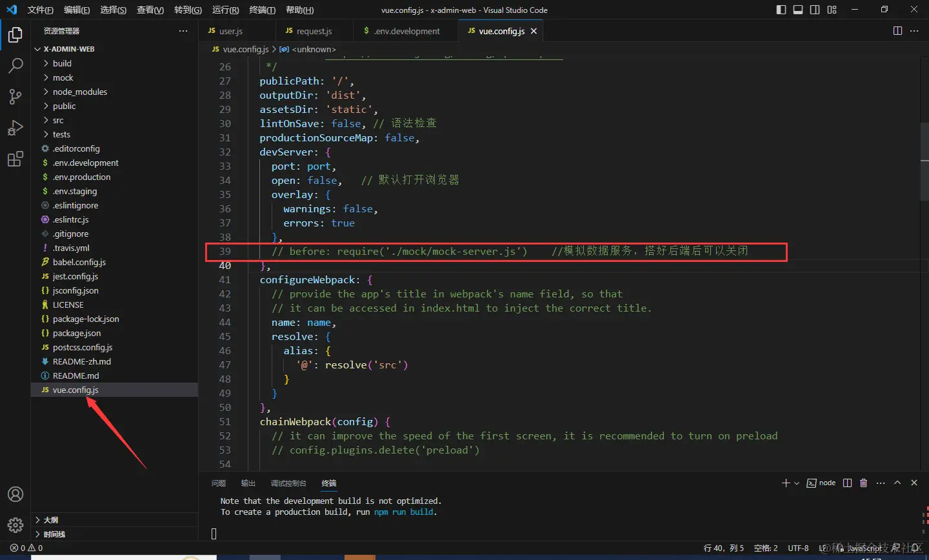
Task: Click the explorer more actions ellipsis
Action: click(183, 31)
